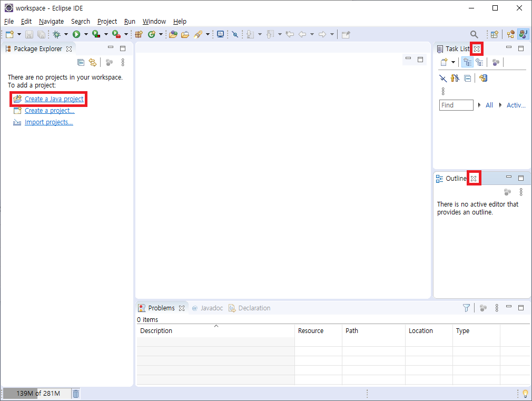The width and height of the screenshot is (532, 401).
Task: Open the Window menu
Action: pos(154,22)
